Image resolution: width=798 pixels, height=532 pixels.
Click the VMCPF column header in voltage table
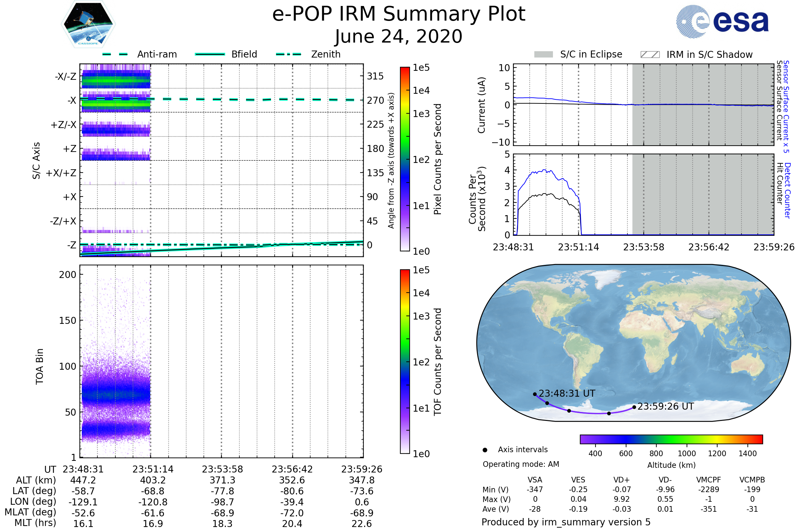click(709, 480)
